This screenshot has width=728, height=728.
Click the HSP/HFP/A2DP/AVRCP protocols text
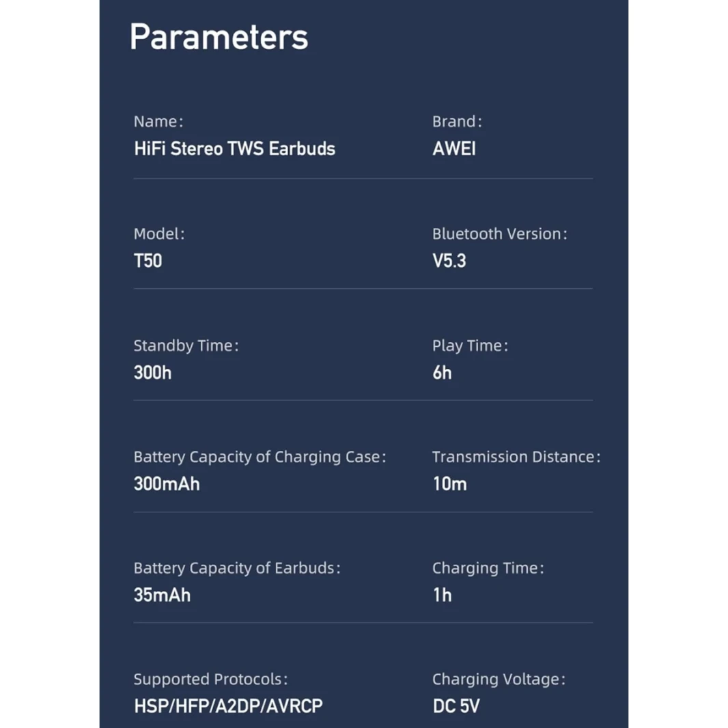click(228, 705)
